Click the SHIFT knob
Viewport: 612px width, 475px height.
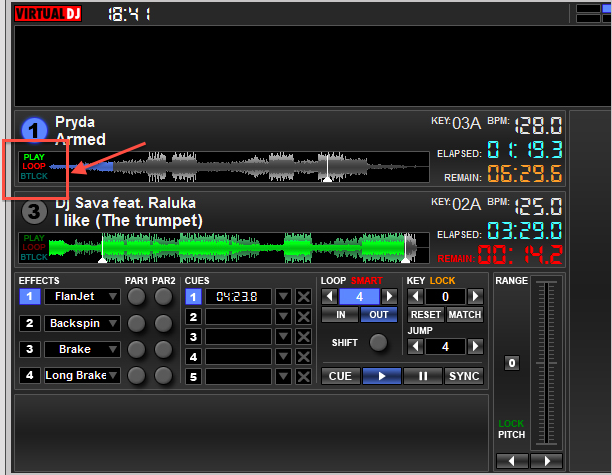(378, 342)
